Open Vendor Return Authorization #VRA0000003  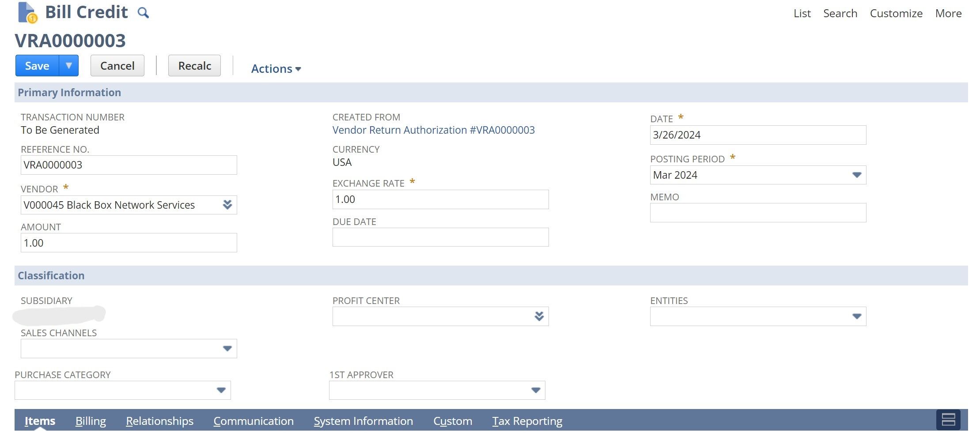coord(433,130)
